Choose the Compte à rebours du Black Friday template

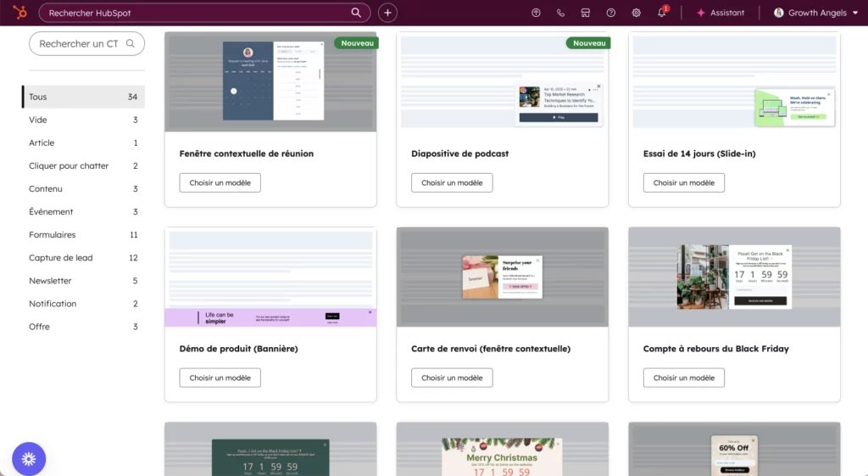click(683, 378)
